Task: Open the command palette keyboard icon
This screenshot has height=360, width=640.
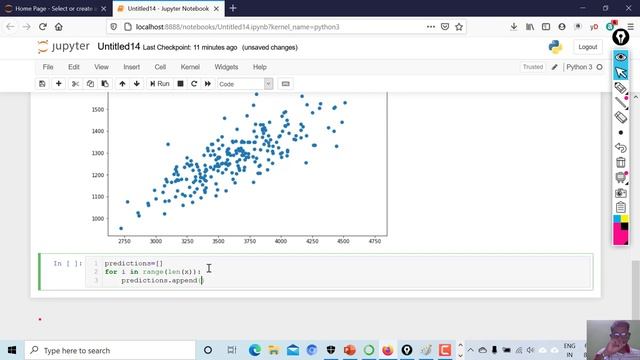Action: click(285, 84)
